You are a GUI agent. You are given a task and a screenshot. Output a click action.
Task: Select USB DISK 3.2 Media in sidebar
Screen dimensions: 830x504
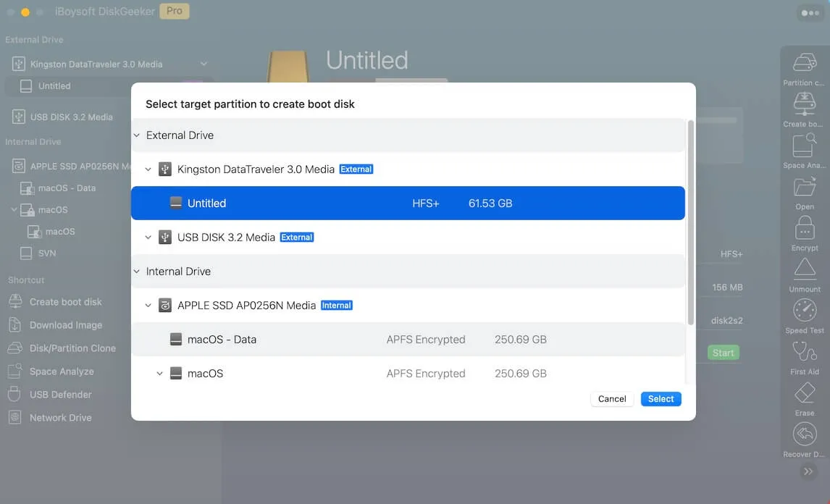point(71,117)
